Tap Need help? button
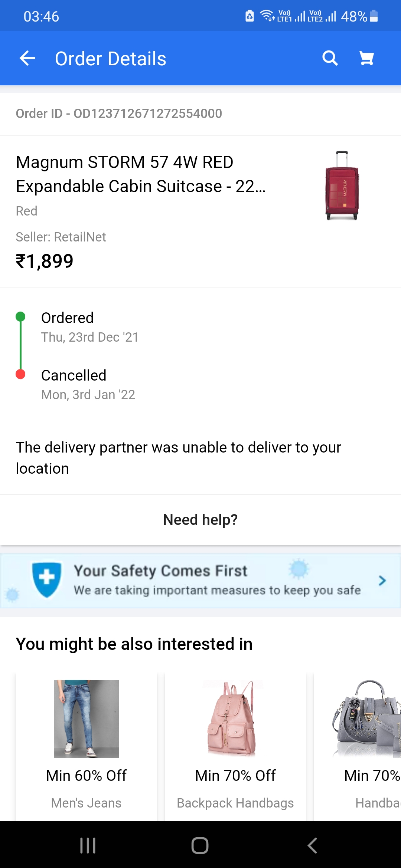 tap(200, 520)
